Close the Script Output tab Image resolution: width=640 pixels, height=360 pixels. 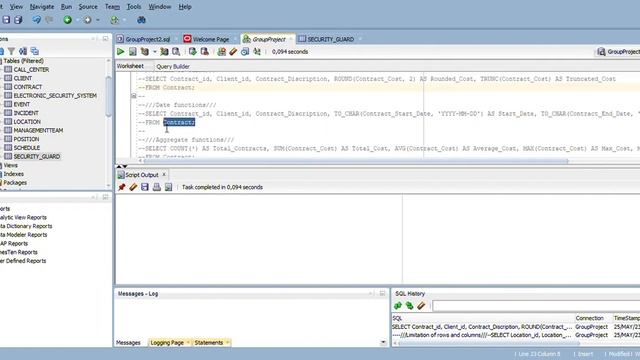tap(164, 174)
